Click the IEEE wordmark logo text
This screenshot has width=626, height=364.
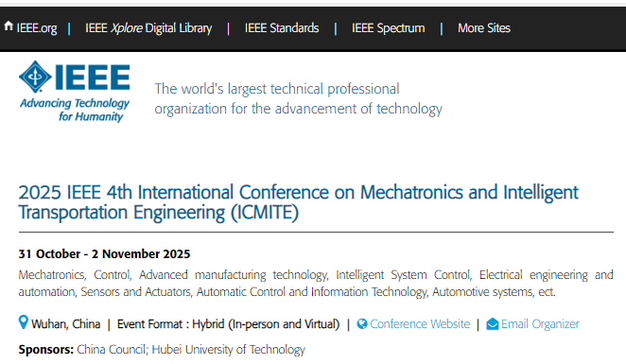pyautogui.click(x=93, y=77)
